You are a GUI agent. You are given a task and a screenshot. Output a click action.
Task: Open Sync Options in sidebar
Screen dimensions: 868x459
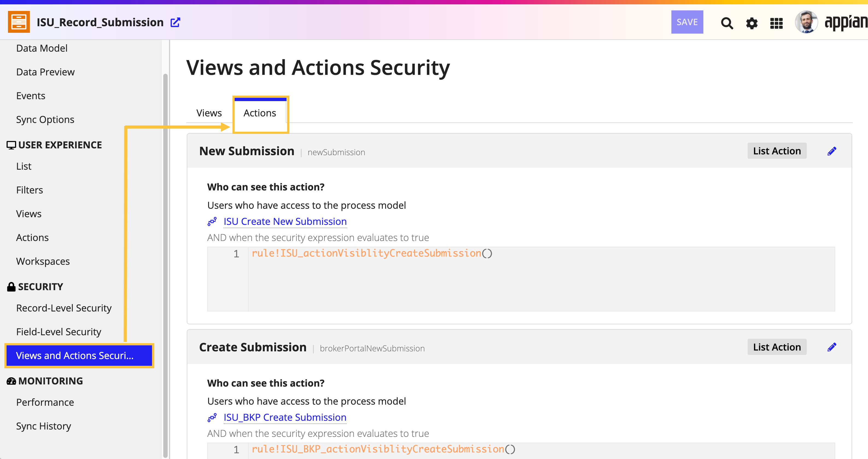(x=45, y=120)
